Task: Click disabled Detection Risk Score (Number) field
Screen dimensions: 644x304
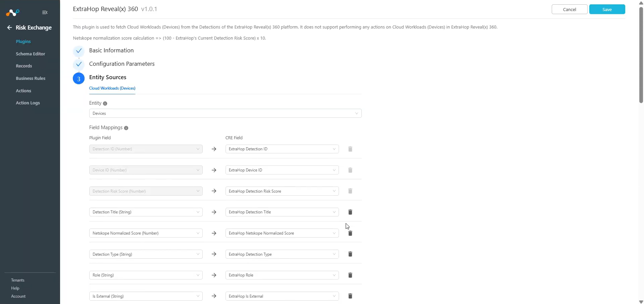Action: click(146, 191)
